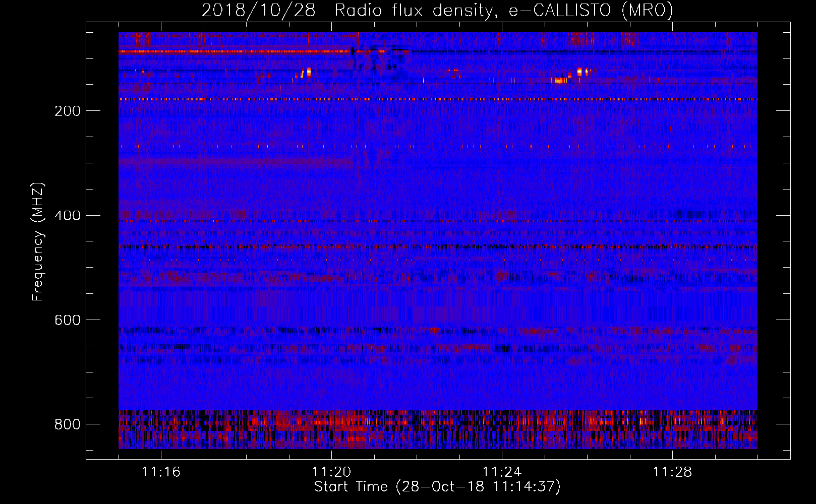
Task: Click the 11:24 time tick label
Action: 502,472
